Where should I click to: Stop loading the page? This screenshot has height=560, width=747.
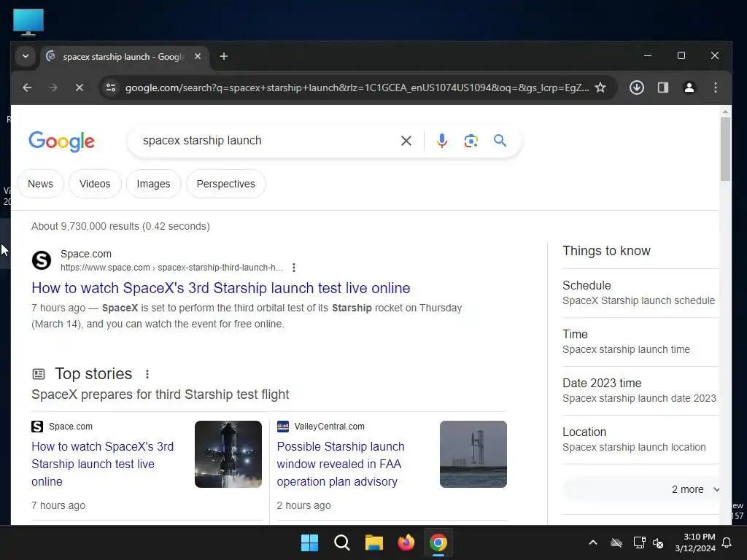click(x=80, y=87)
